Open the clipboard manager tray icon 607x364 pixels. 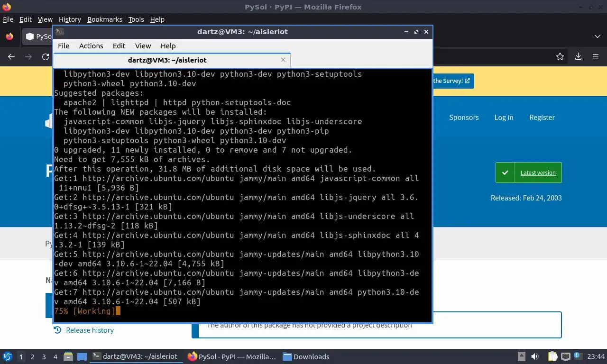(553, 356)
